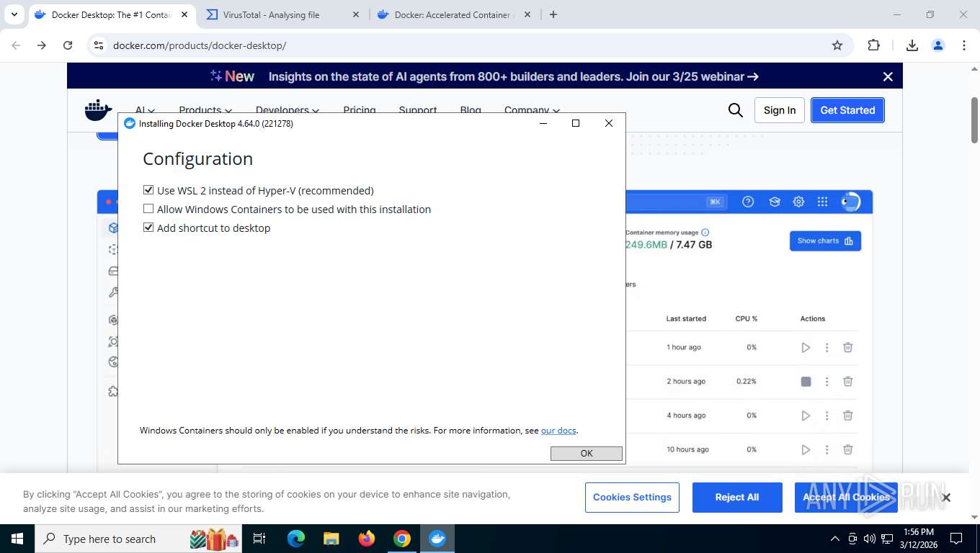Screen dimensions: 980x553
Task: Close the cookie consent banner
Action: [x=946, y=498]
